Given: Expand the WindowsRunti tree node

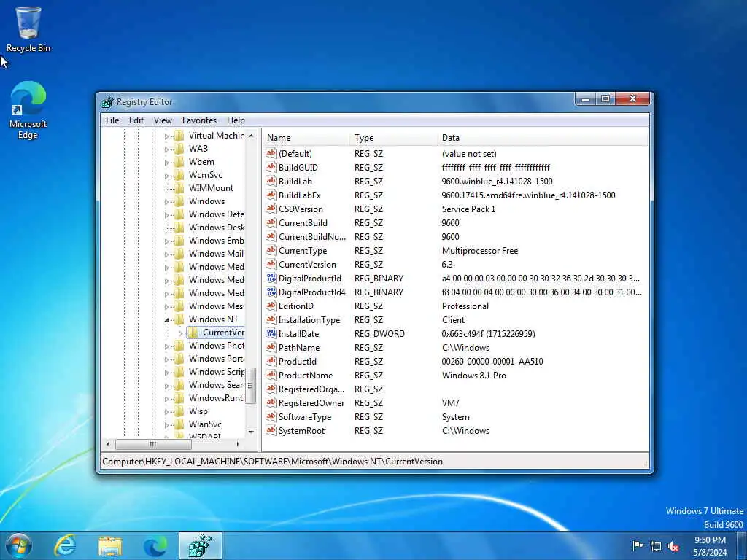Looking at the screenshot, I should (x=167, y=399).
